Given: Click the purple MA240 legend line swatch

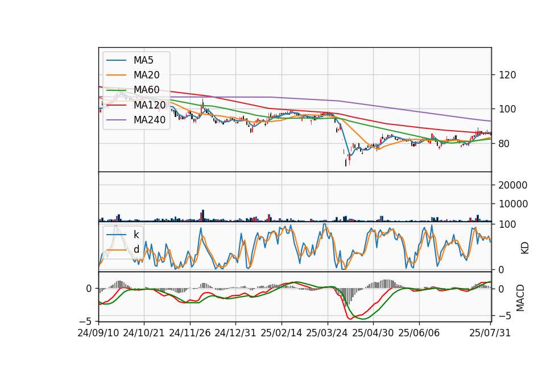Looking at the screenshot, I should coord(117,120).
